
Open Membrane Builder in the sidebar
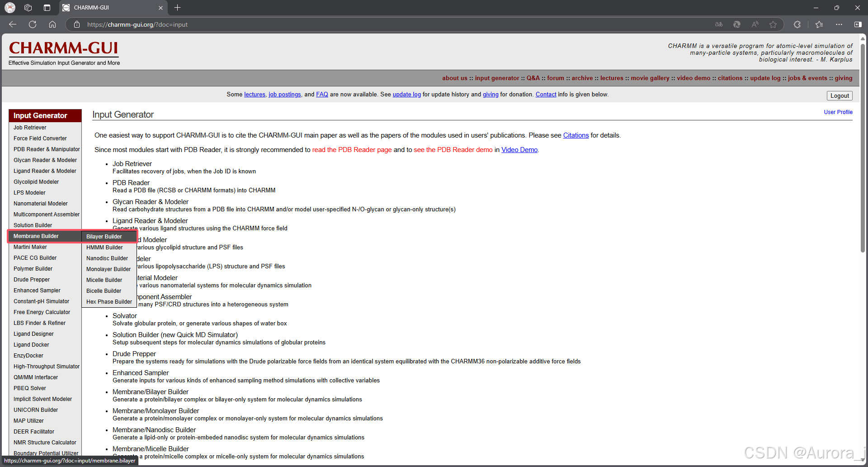(45, 236)
